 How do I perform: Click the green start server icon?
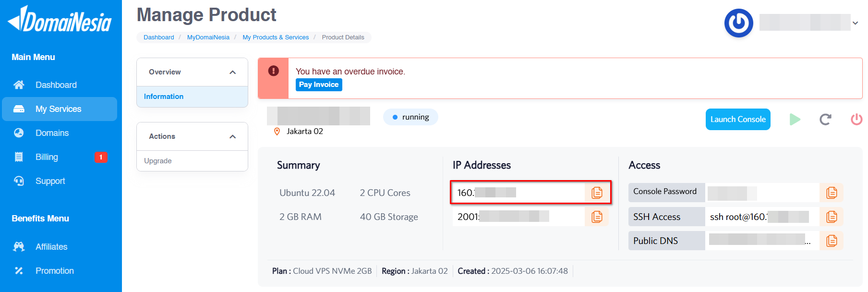tap(795, 119)
